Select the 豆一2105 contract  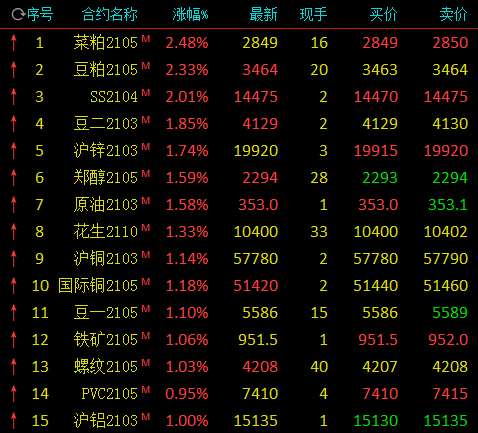[x=106, y=313]
